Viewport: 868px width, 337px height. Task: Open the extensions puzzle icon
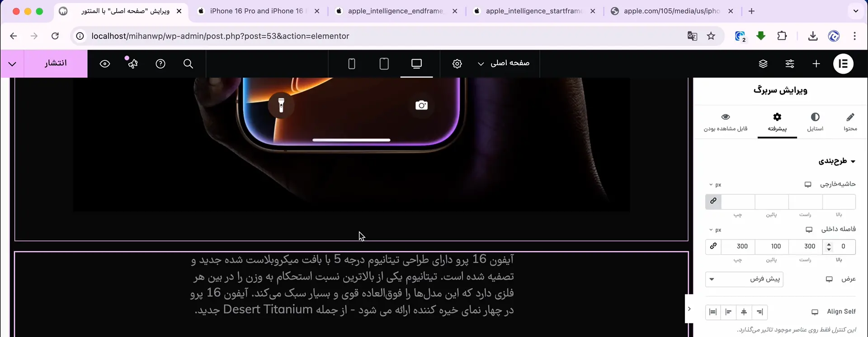point(782,36)
